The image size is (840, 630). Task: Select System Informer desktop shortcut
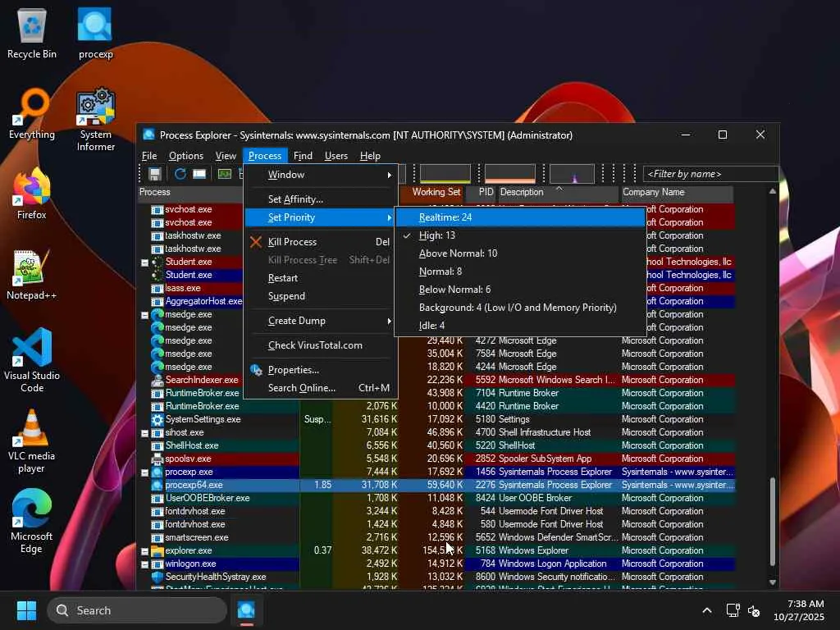[x=95, y=120]
